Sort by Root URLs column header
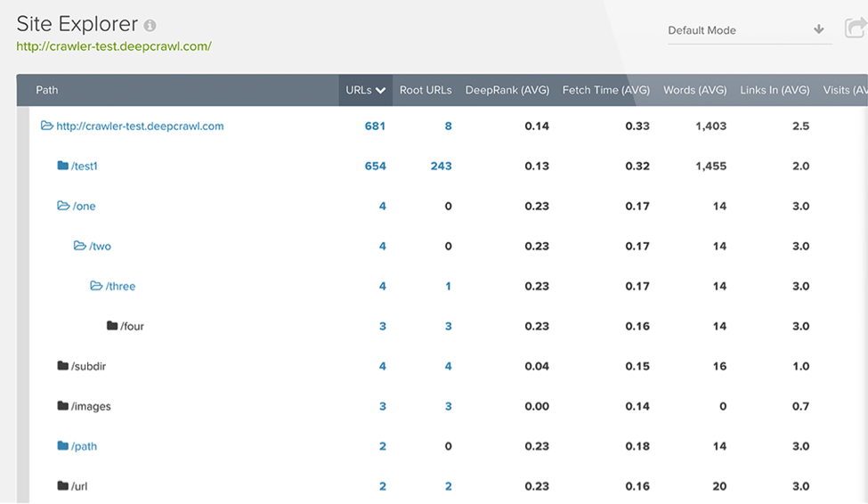Image resolution: width=868 pixels, height=504 pixels. pos(426,90)
